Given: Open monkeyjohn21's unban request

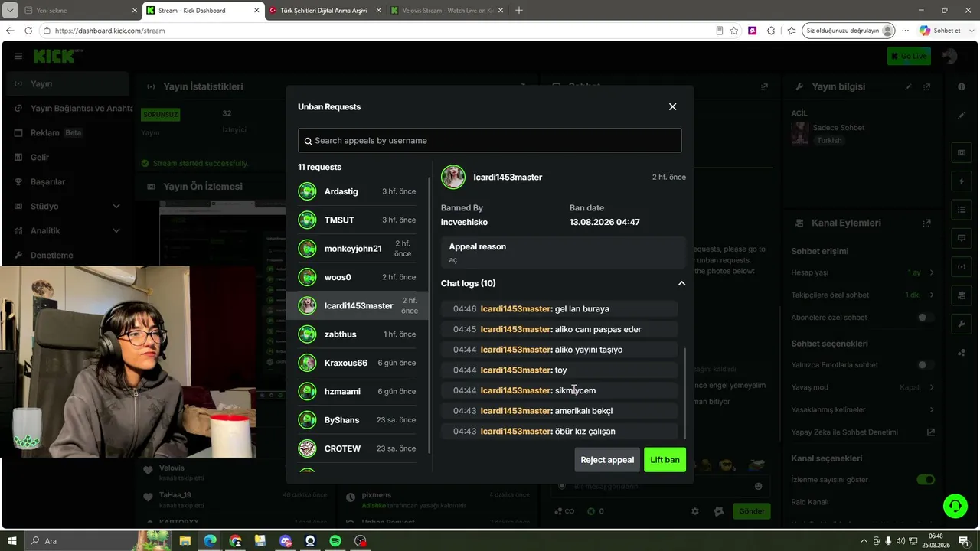Looking at the screenshot, I should coord(358,249).
